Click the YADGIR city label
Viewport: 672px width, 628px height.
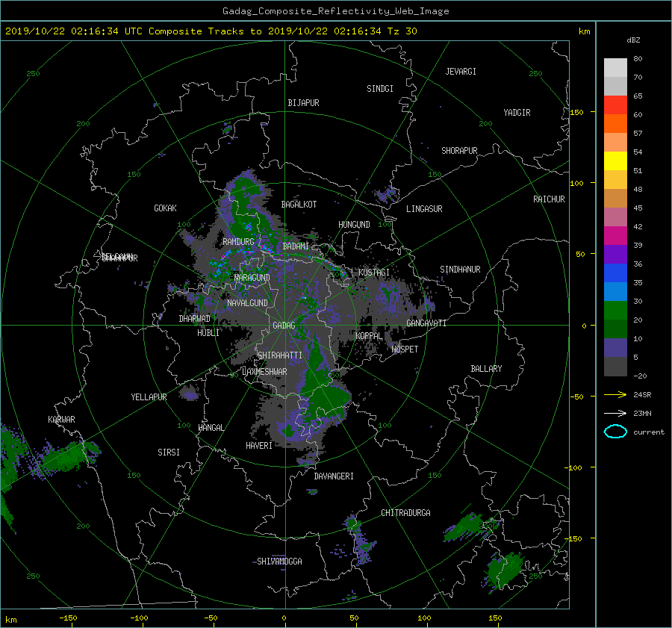coord(517,113)
